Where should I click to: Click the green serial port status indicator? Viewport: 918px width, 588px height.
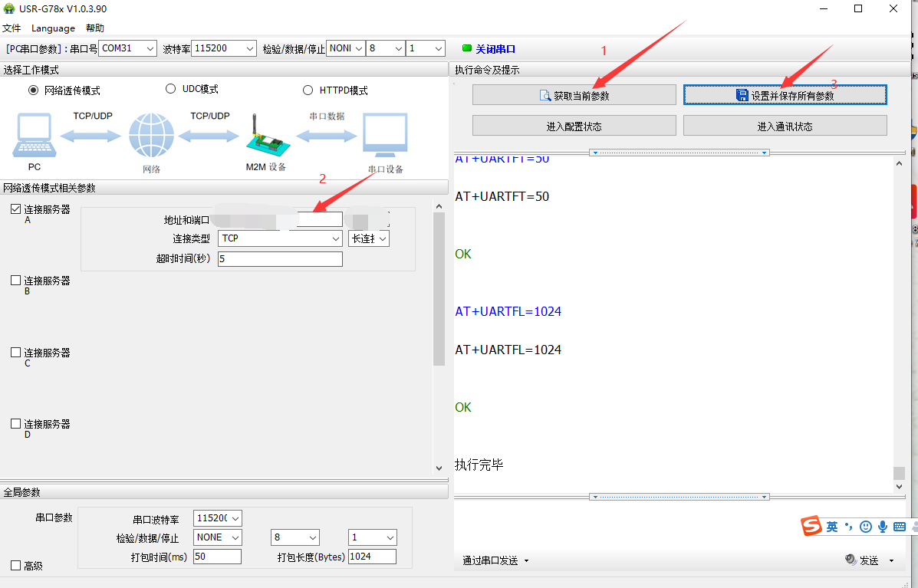[467, 48]
